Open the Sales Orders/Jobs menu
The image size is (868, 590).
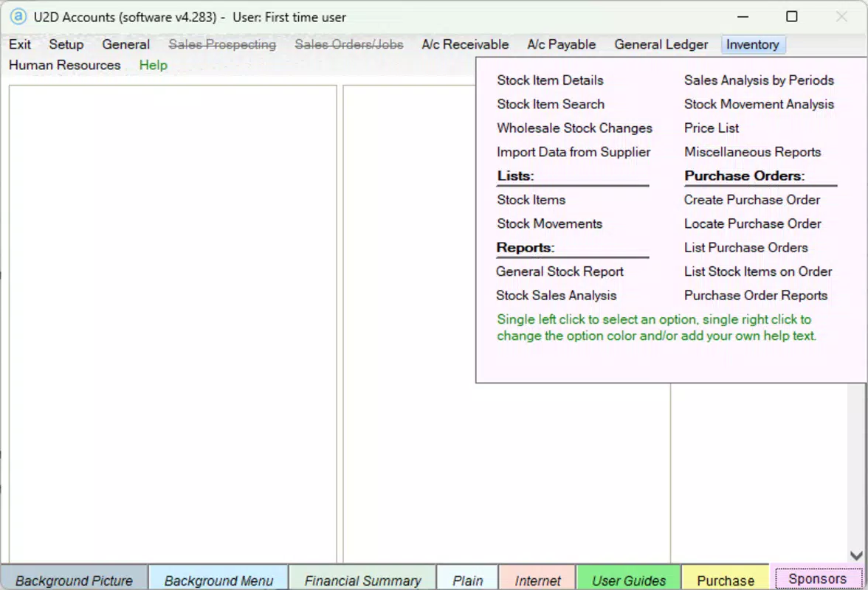(348, 44)
